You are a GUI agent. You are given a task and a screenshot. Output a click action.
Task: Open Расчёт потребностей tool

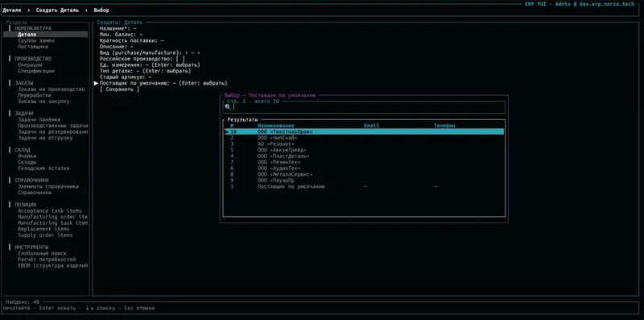click(47, 260)
